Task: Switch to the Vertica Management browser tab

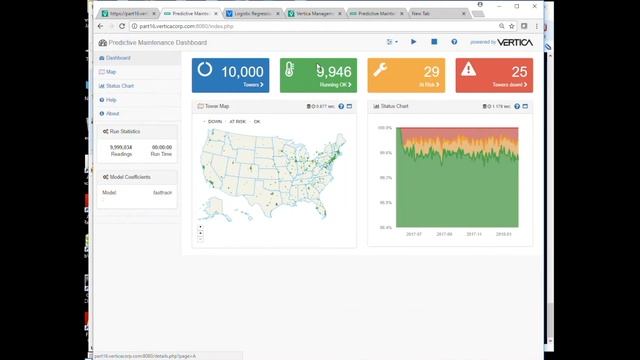Action: [314, 13]
